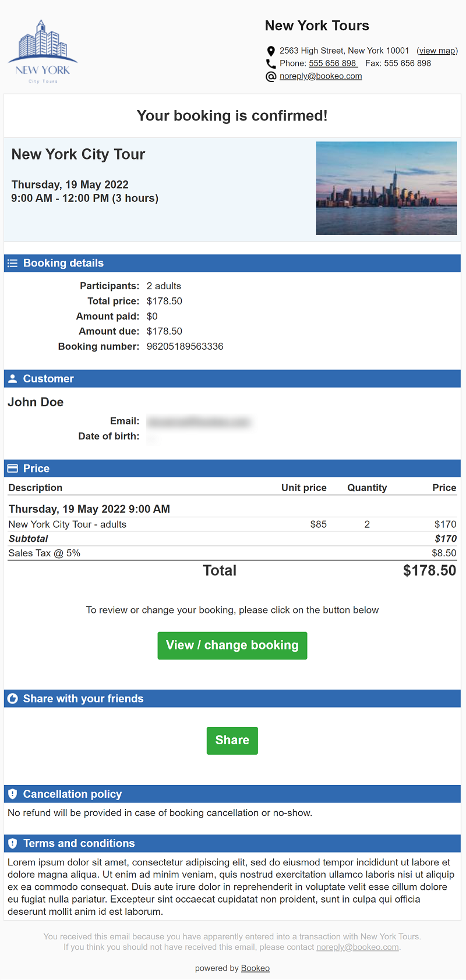Open the view map link
Image resolution: width=466 pixels, height=980 pixels.
pyautogui.click(x=437, y=51)
